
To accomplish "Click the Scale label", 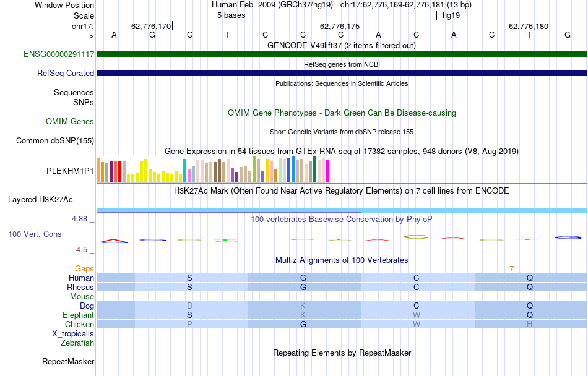I will click(x=84, y=15).
